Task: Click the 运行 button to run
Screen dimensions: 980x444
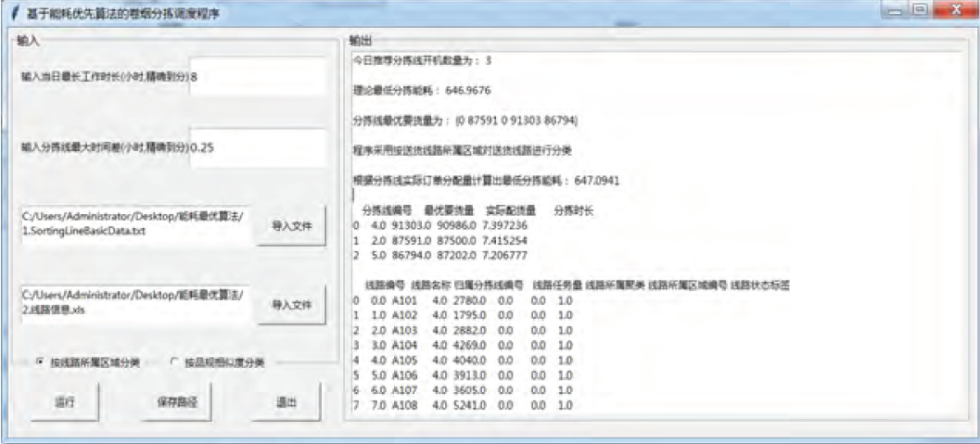Action: tap(65, 402)
